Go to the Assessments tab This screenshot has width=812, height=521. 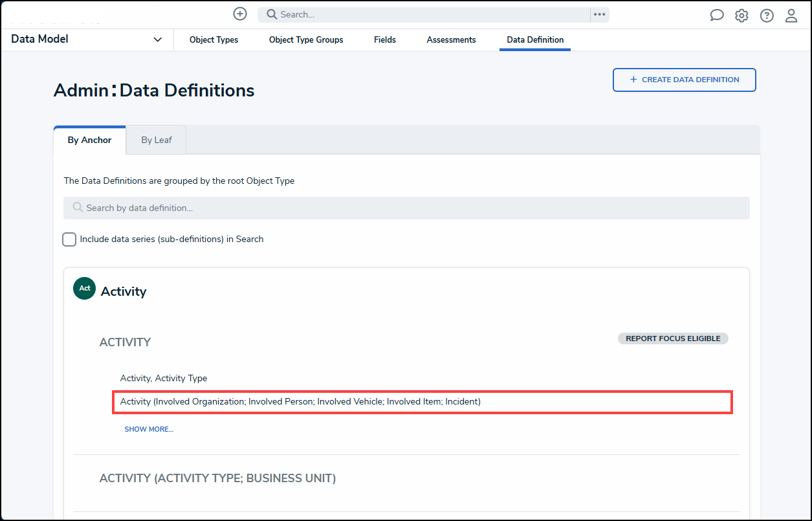coord(451,40)
